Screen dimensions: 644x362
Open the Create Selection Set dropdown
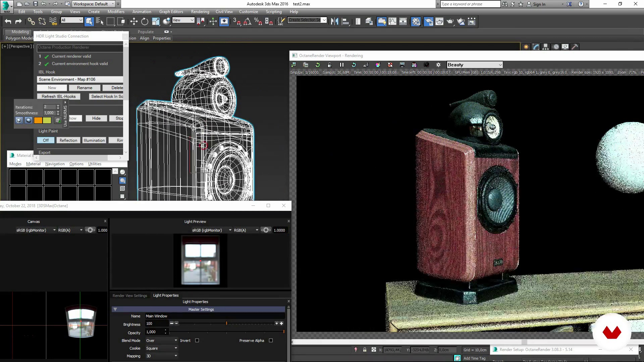tap(307, 20)
